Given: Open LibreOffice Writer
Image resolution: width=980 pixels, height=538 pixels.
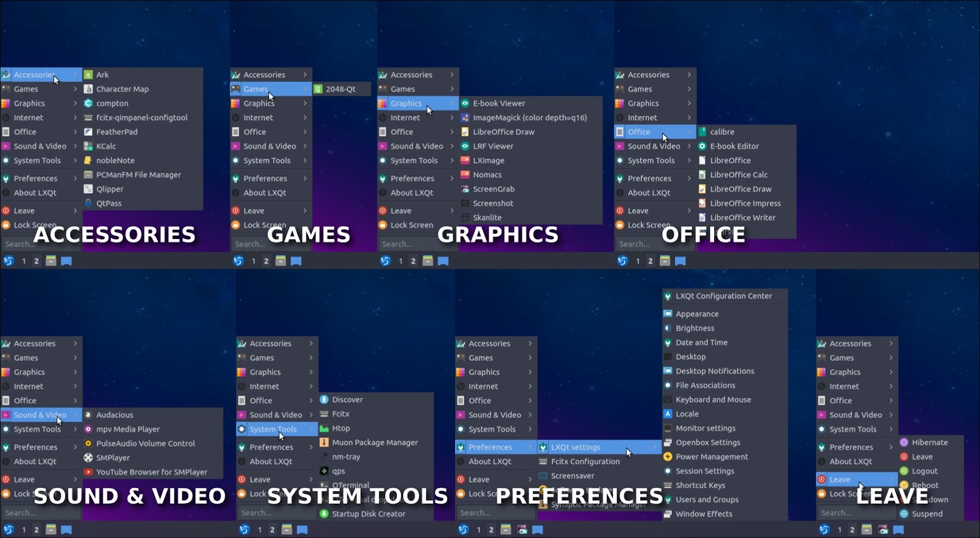Looking at the screenshot, I should coord(746,218).
